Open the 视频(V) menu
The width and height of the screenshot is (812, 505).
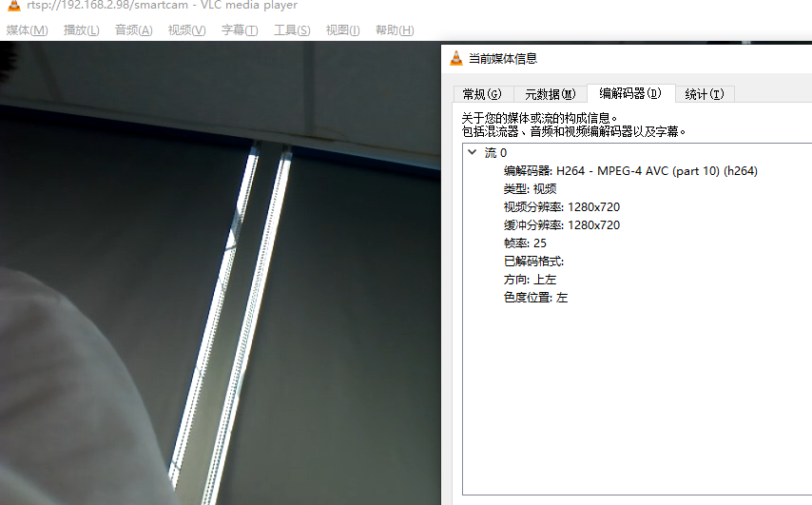pyautogui.click(x=187, y=30)
